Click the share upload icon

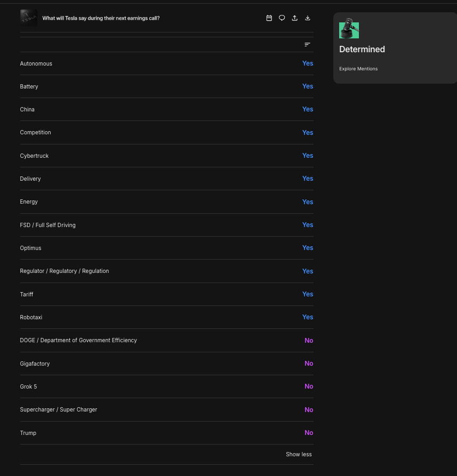294,18
